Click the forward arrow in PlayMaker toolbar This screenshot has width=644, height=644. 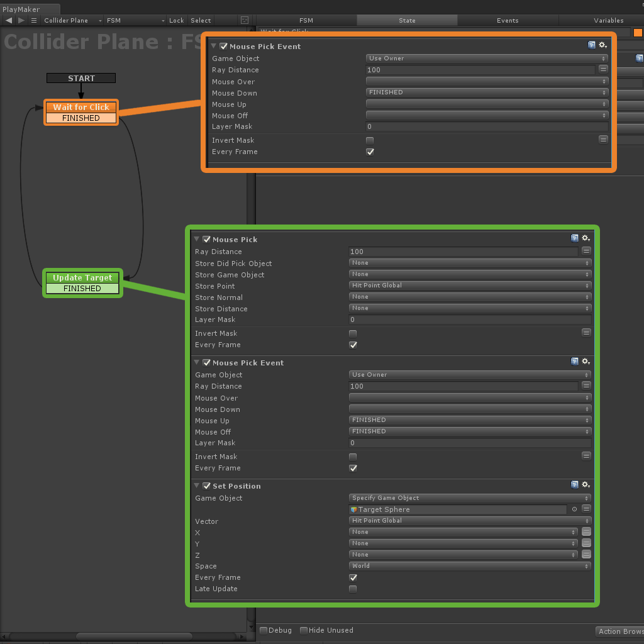(x=21, y=20)
